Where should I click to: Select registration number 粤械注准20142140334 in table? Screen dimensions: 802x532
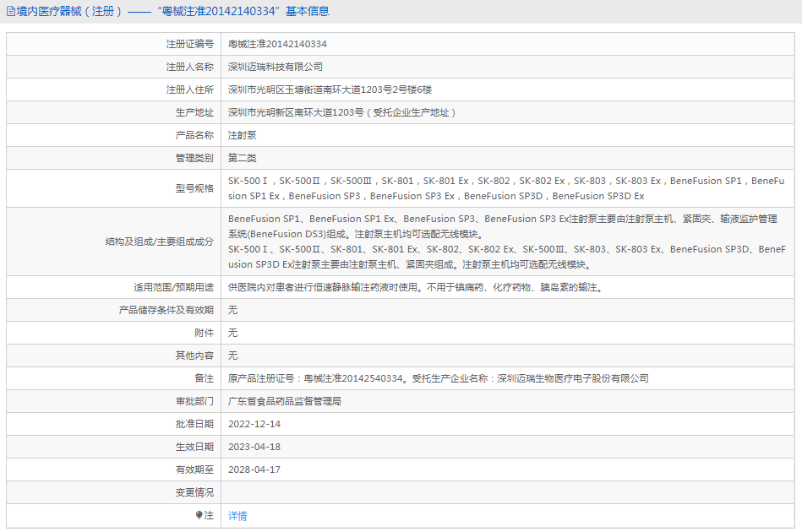coord(277,44)
